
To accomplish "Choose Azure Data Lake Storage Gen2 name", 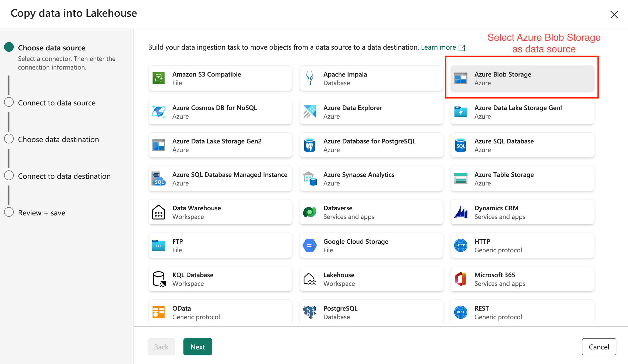I will pyautogui.click(x=217, y=141).
